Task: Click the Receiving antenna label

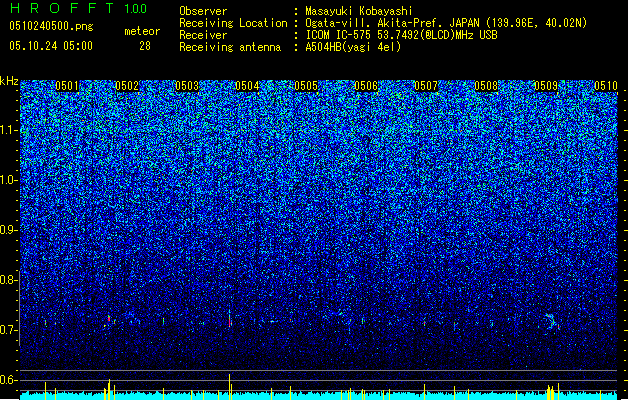Action: (x=230, y=47)
